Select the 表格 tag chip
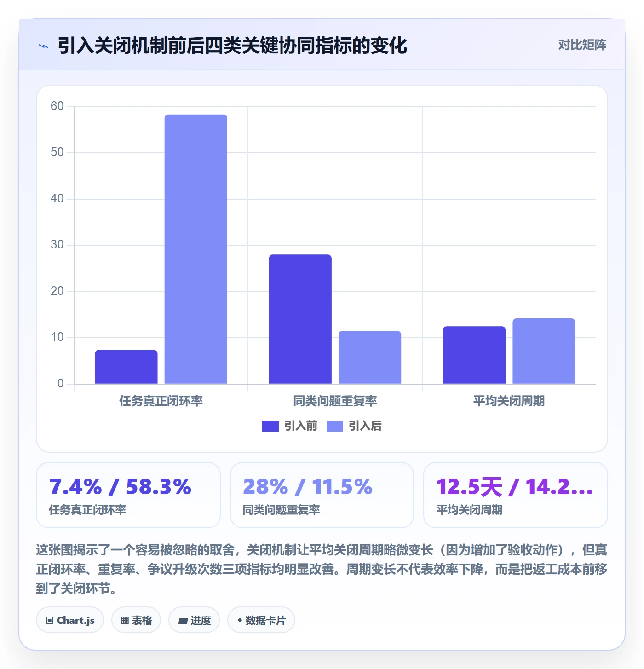The width and height of the screenshot is (644, 669). point(136,620)
